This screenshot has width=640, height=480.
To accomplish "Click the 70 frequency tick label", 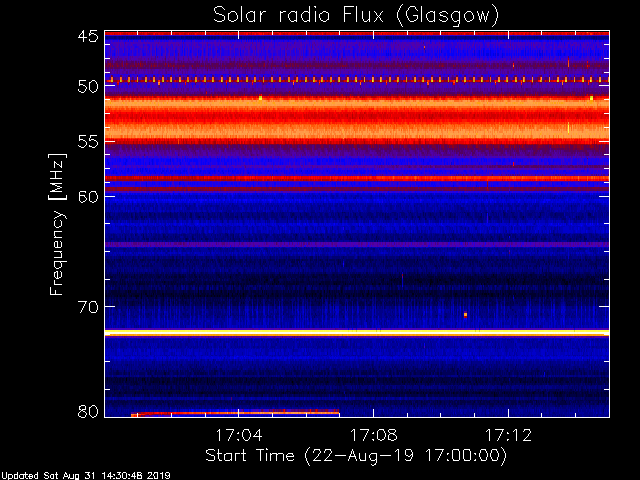I will pyautogui.click(x=88, y=307).
